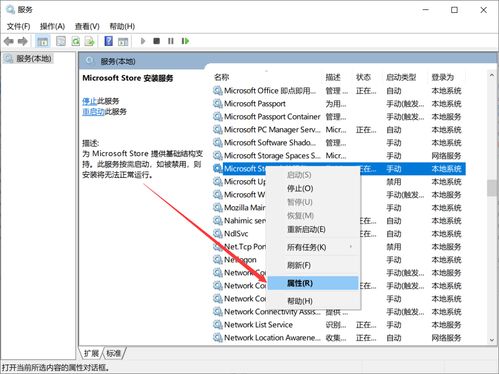Open the 查看(V) menu
The height and width of the screenshot is (374, 499).
87,26
